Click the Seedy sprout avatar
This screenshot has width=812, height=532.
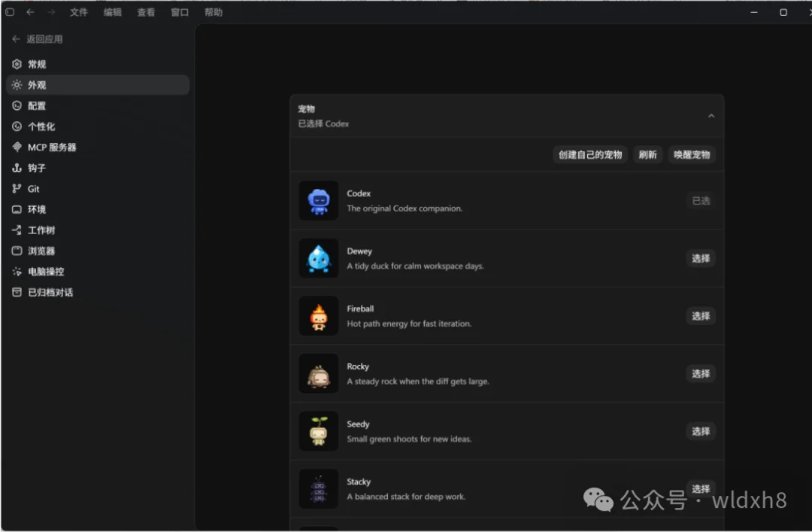(x=319, y=431)
